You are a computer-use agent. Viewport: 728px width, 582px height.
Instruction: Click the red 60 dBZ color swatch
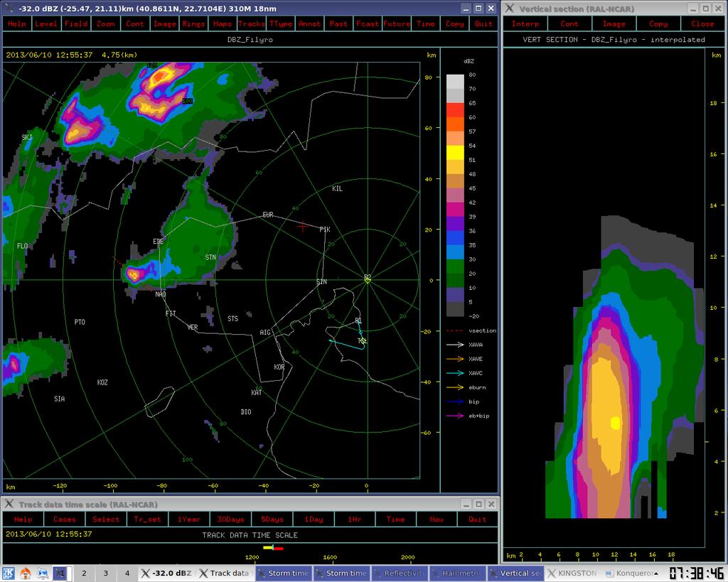point(455,110)
